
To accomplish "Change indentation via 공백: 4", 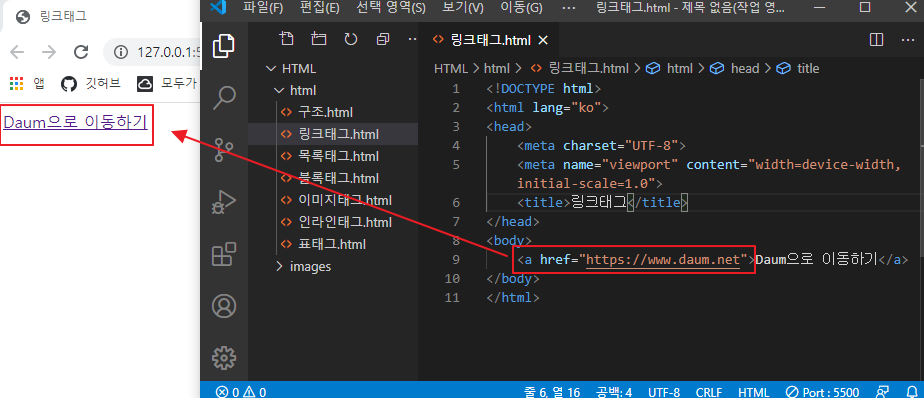I will [x=613, y=392].
